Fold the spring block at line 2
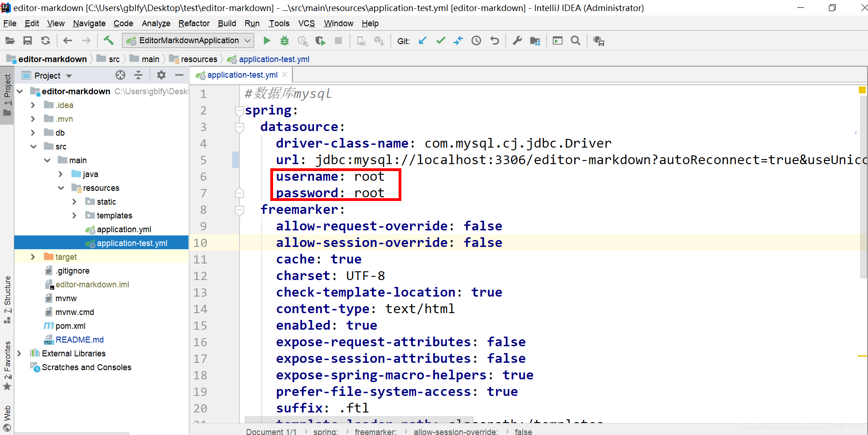The width and height of the screenshot is (868, 435). click(239, 111)
